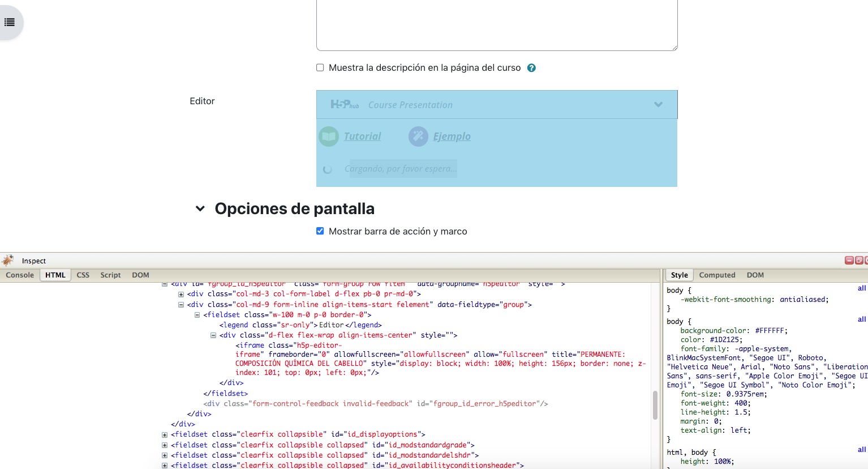Uncheck 'Mostrar barra de acción y marco'
Screen dimensions: 868x469
click(320, 231)
